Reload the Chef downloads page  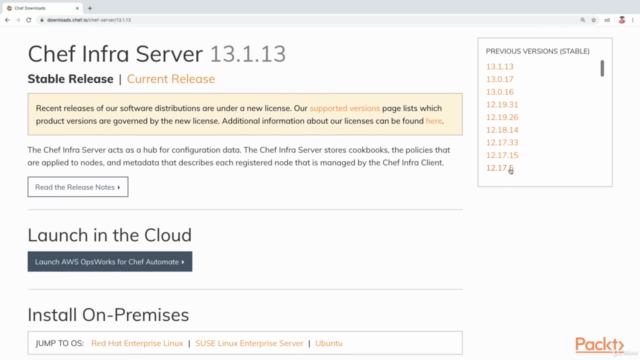coord(29,20)
